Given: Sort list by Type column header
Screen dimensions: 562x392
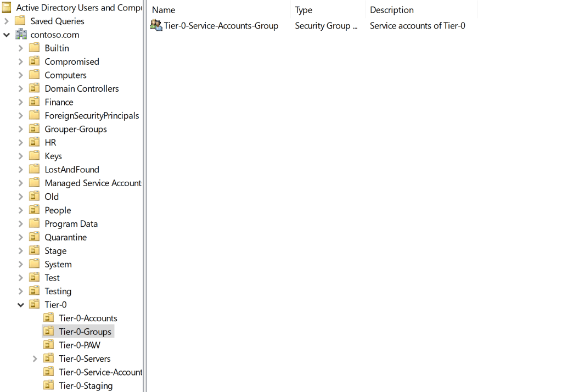Looking at the screenshot, I should 304,10.
